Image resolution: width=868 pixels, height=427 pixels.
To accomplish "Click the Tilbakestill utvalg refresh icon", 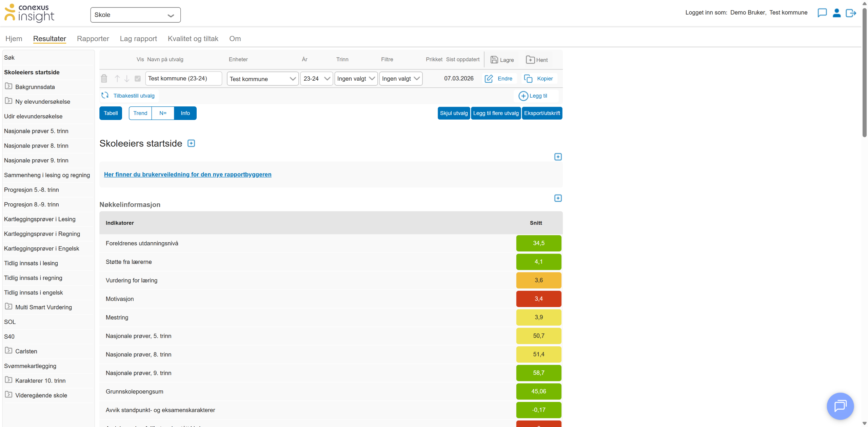I will [x=105, y=96].
